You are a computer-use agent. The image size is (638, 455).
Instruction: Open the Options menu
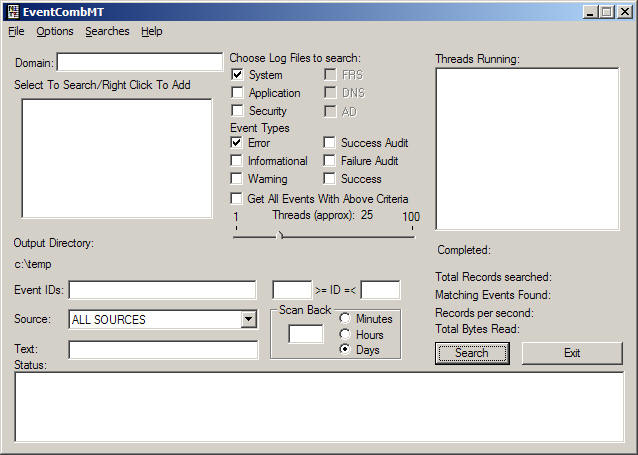tap(55, 31)
